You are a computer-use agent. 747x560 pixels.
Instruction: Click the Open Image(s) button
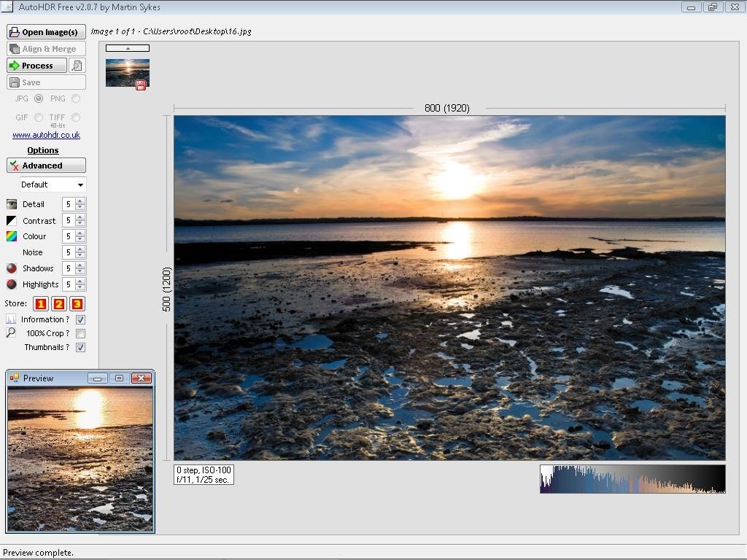(46, 32)
